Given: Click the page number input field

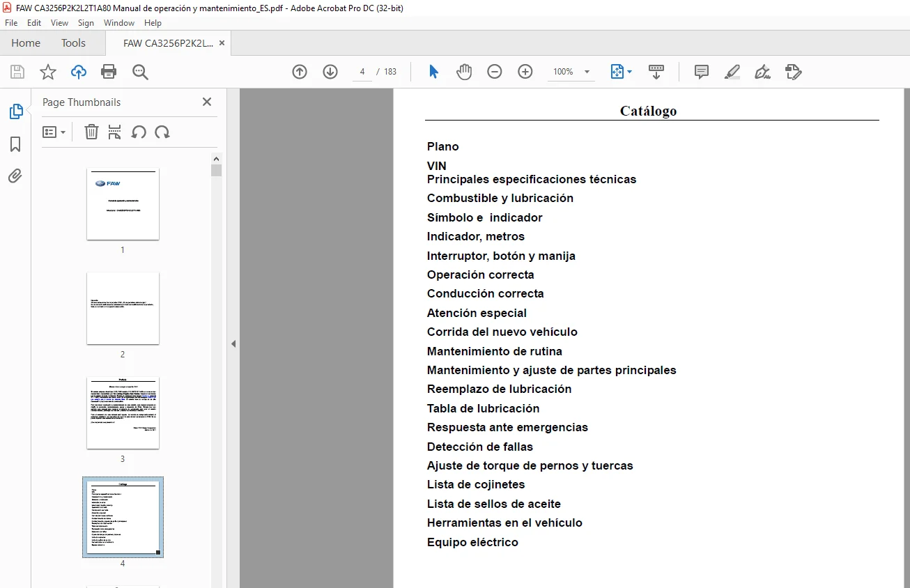Looking at the screenshot, I should tap(362, 72).
